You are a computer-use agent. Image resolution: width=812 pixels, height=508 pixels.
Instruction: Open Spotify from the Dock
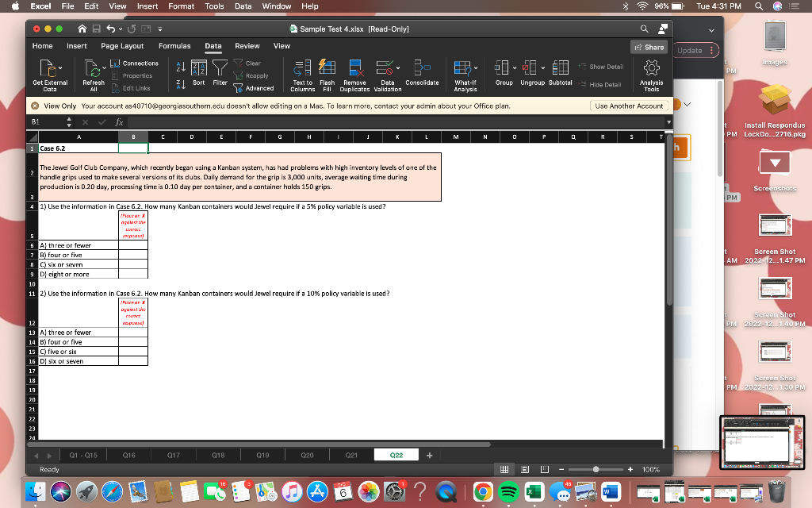(508, 491)
